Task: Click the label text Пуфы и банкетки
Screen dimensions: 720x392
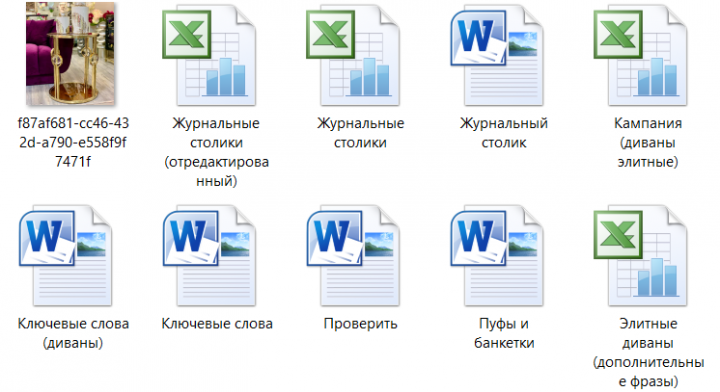Action: click(x=504, y=333)
